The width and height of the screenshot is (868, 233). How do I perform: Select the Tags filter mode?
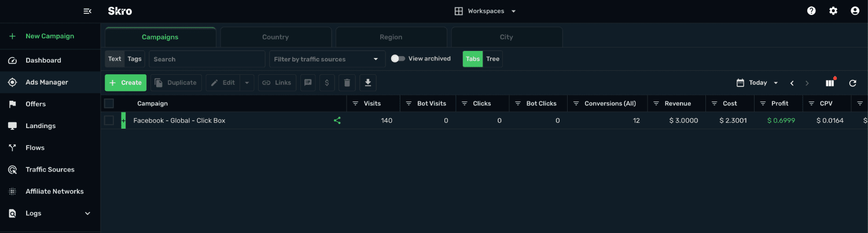(135, 59)
